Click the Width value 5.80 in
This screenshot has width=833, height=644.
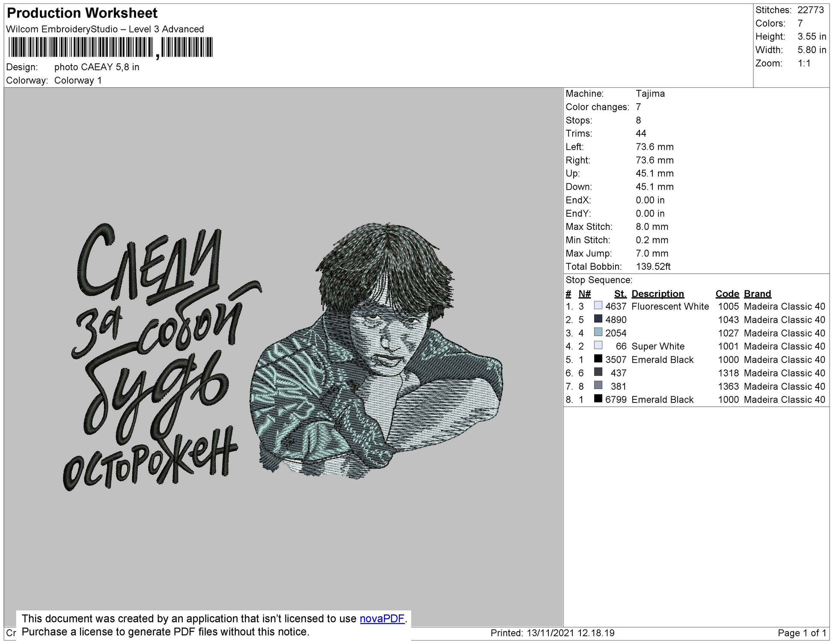(x=812, y=50)
